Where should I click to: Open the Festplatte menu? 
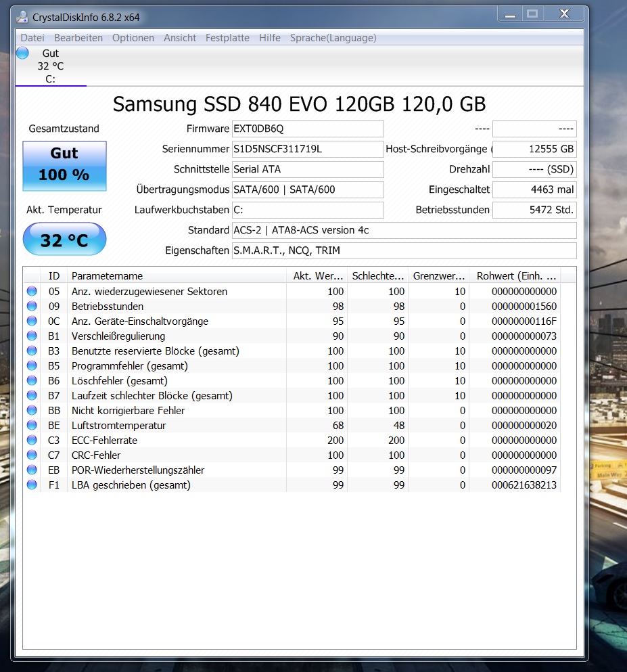coord(227,38)
